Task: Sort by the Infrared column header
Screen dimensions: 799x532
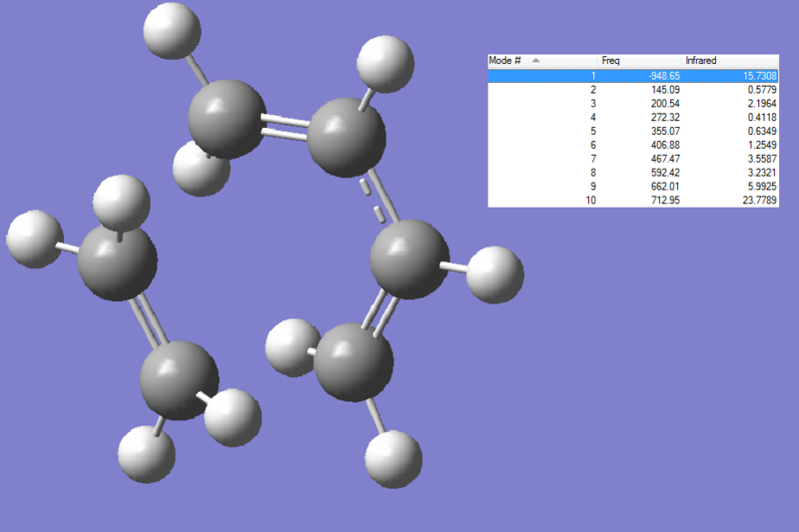Action: tap(730, 61)
